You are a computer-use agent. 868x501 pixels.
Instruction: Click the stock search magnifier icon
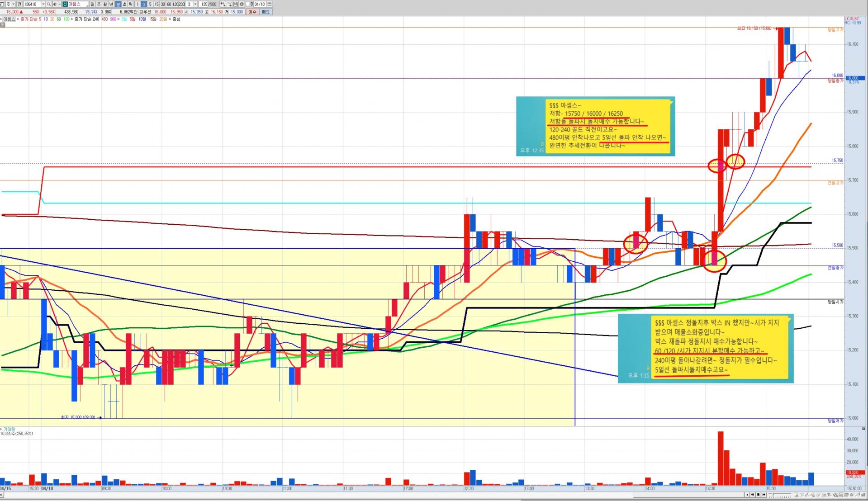tap(49, 4)
